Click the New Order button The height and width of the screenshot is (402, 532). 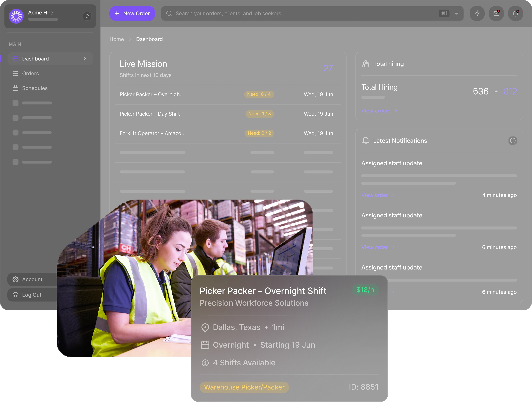point(132,14)
